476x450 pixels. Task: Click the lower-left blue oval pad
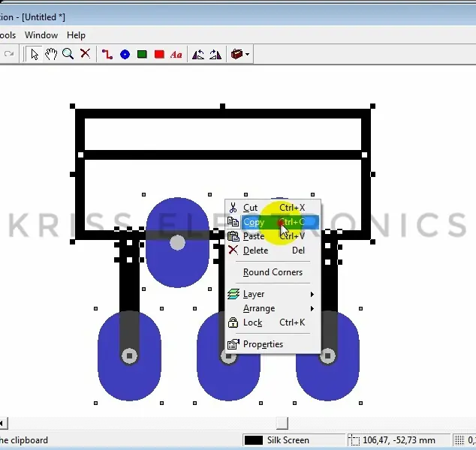tap(129, 355)
